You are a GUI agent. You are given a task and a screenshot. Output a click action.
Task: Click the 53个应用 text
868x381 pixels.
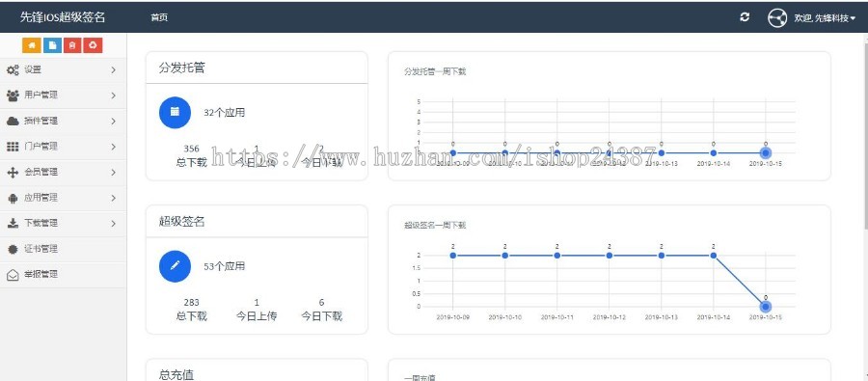(x=224, y=266)
